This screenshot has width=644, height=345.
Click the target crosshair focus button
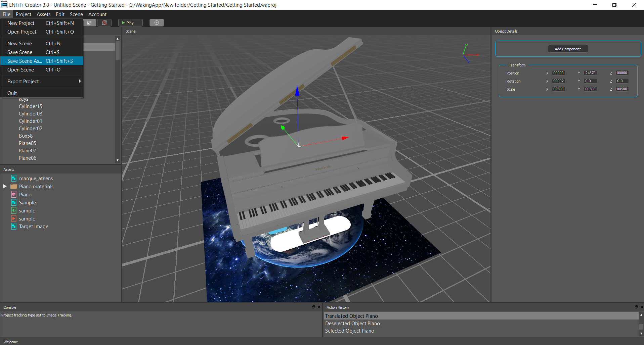(157, 23)
